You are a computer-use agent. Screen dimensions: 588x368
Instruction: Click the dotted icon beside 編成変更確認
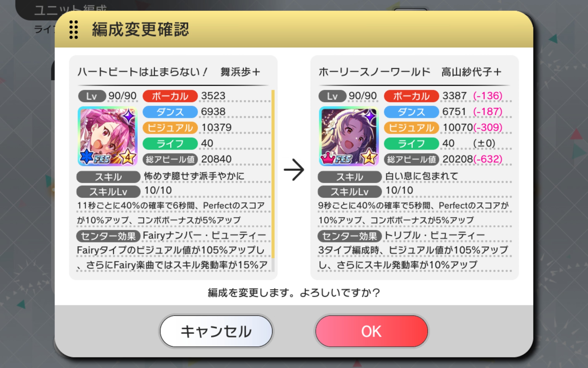(73, 29)
